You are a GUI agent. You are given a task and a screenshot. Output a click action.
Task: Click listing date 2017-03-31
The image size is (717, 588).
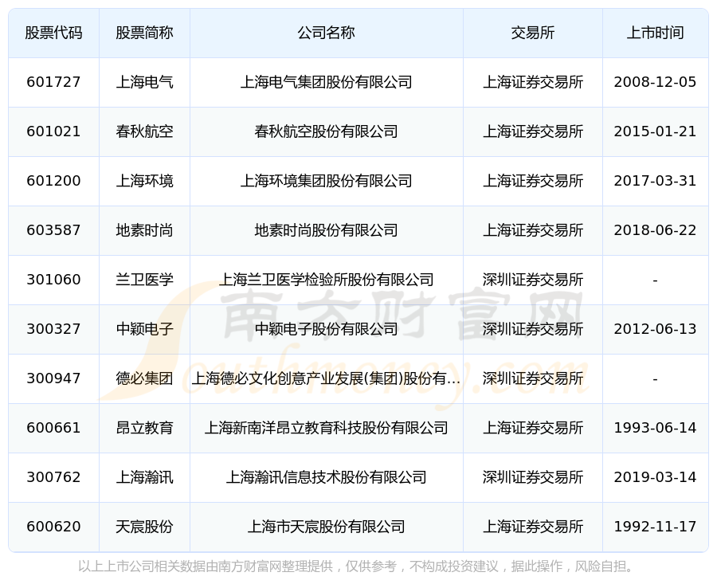click(x=656, y=181)
